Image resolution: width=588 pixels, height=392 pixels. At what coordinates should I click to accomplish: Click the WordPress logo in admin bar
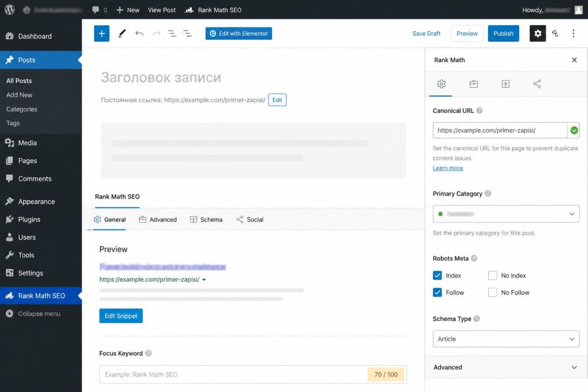click(10, 10)
